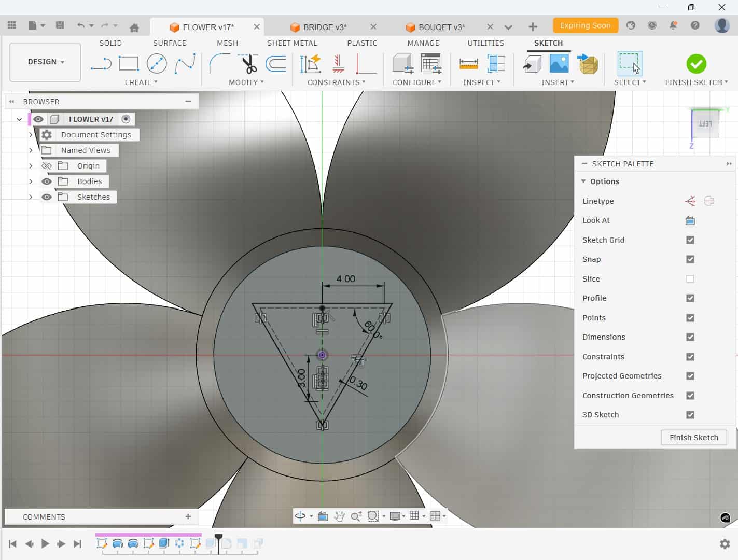The image size is (738, 560).
Task: Activate the Trim scissors tool
Action: (249, 64)
